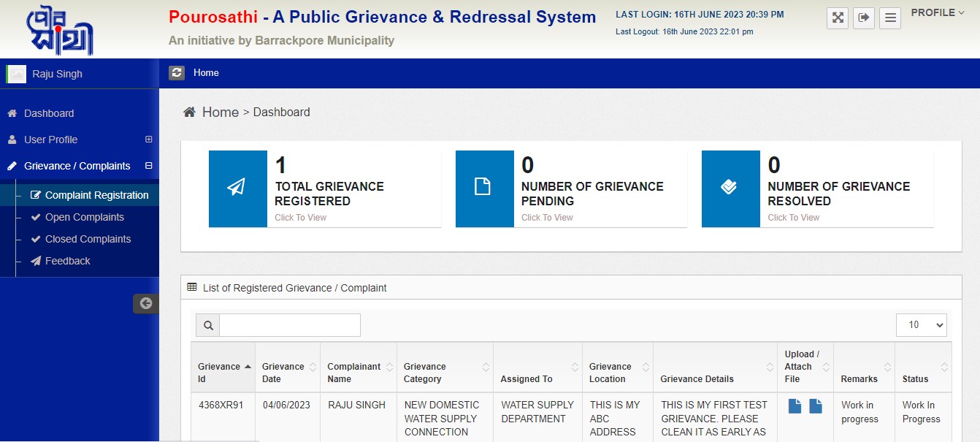Open the first attached file icon

click(x=795, y=406)
